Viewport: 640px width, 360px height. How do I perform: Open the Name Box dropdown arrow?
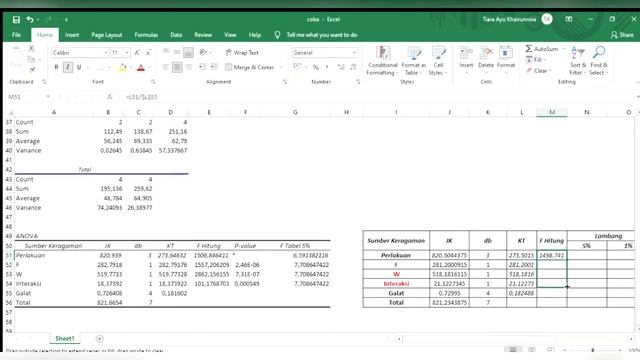[48, 97]
